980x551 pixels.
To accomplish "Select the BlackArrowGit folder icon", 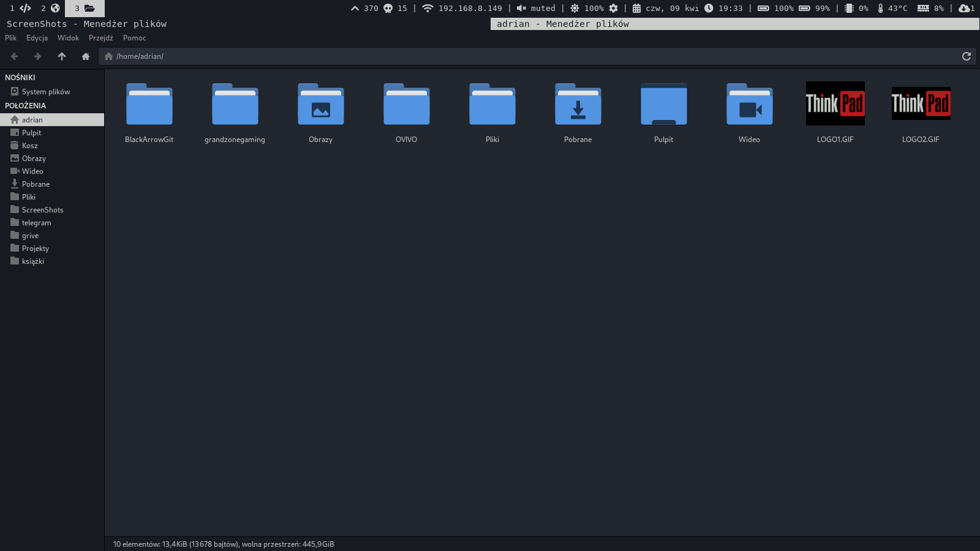I will [149, 104].
